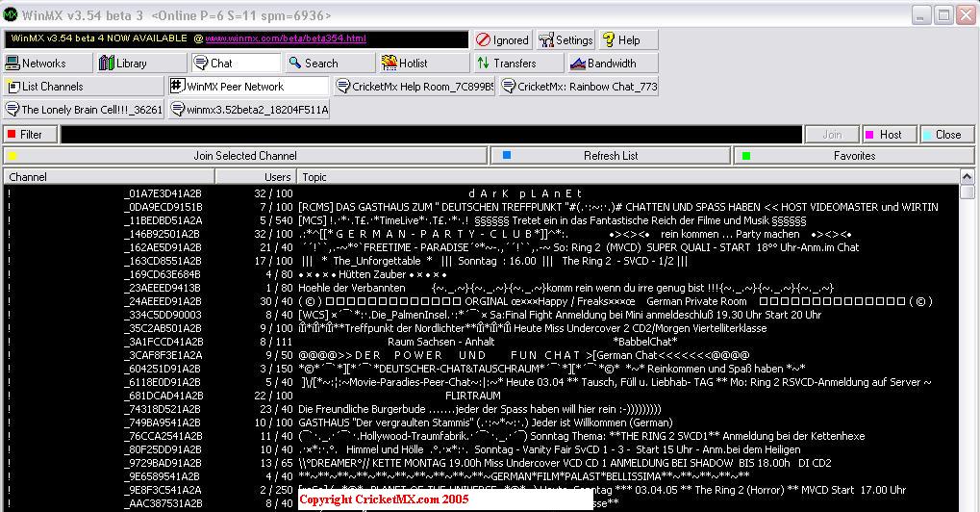Click the scrollbar up arrow
This screenshot has height=512, width=980.
pos(967,177)
